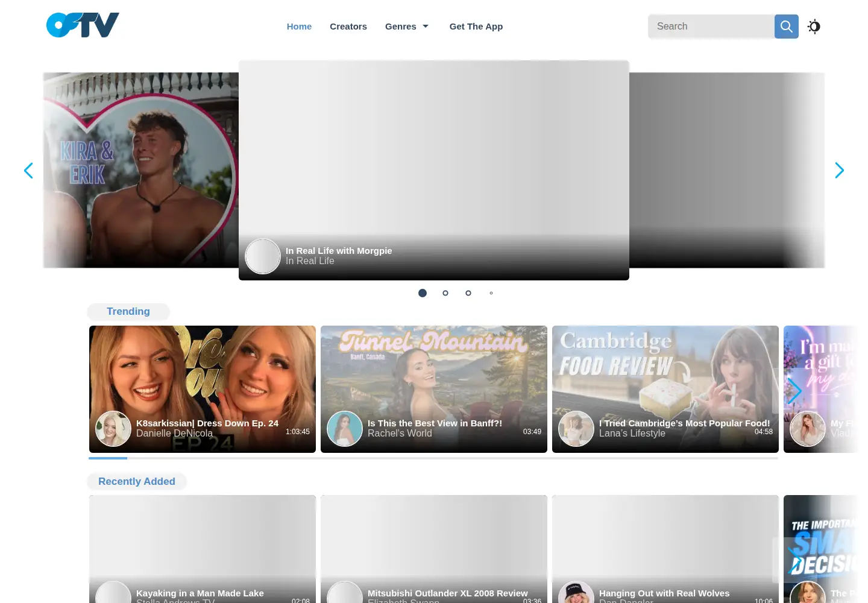This screenshot has height=603, width=868.
Task: Open Danielle DeNicola's avatar
Action: coord(113,429)
